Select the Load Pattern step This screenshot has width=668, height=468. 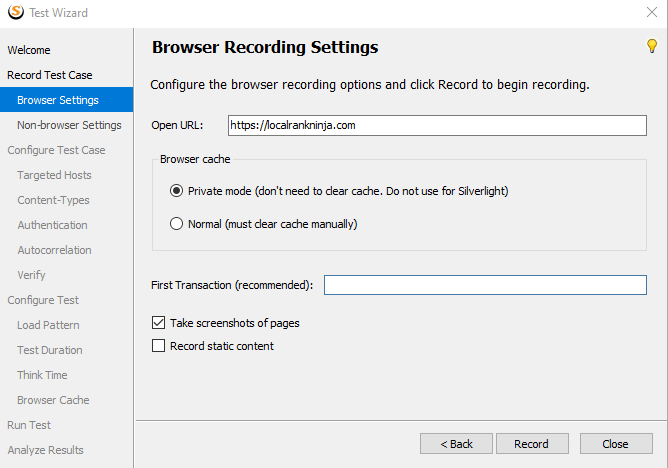48,325
